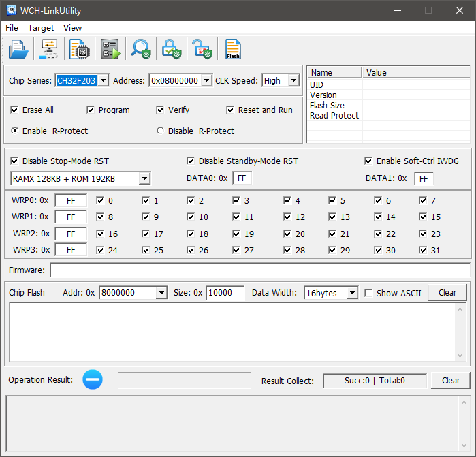Click the checklist with green arrow icon
Image resolution: width=476 pixels, height=457 pixels.
point(110,49)
